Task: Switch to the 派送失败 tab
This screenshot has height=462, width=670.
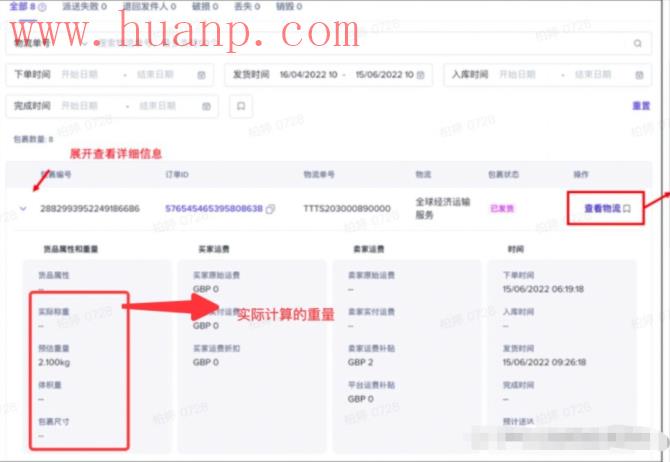Action: (x=84, y=6)
